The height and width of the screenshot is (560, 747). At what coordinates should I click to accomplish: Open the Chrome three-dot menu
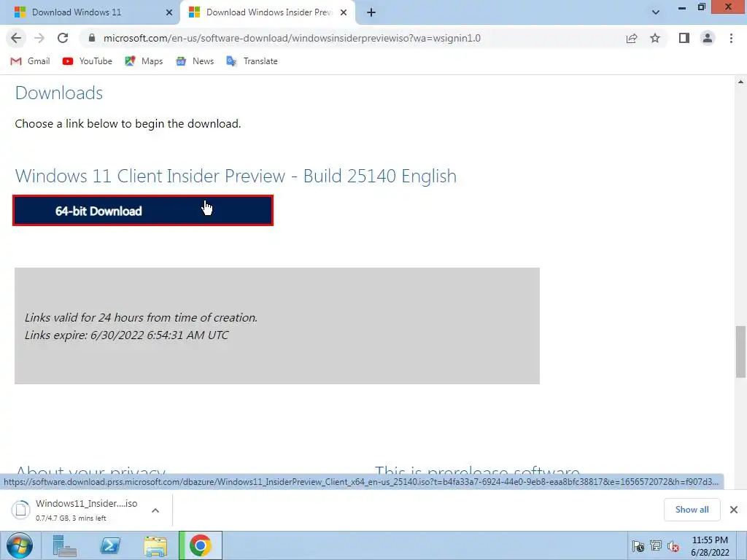pyautogui.click(x=731, y=38)
